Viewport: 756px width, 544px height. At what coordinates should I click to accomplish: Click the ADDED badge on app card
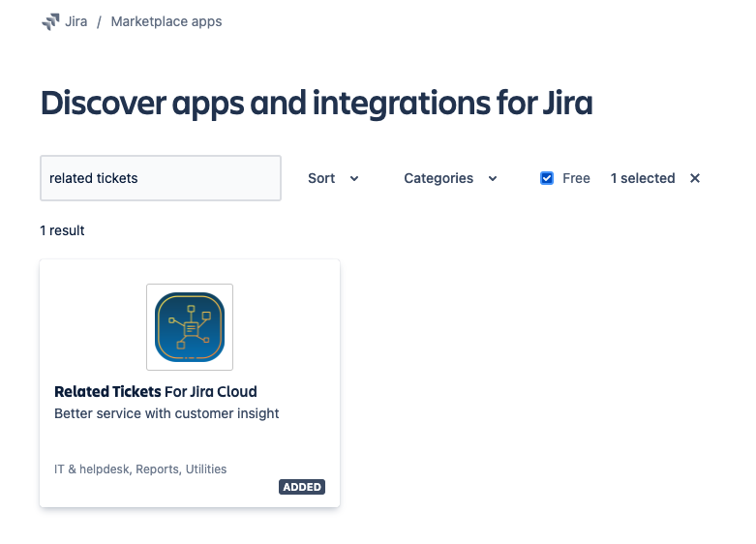point(302,487)
